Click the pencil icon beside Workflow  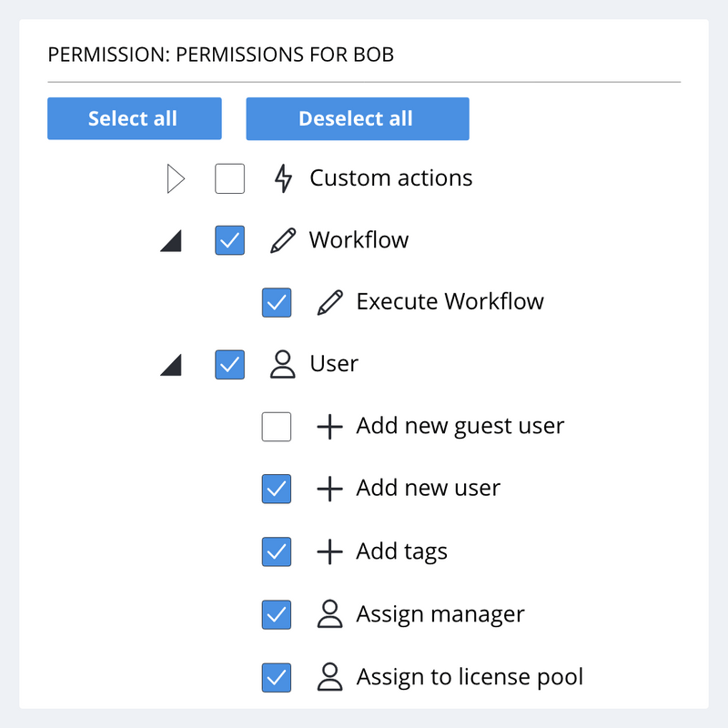point(283,240)
